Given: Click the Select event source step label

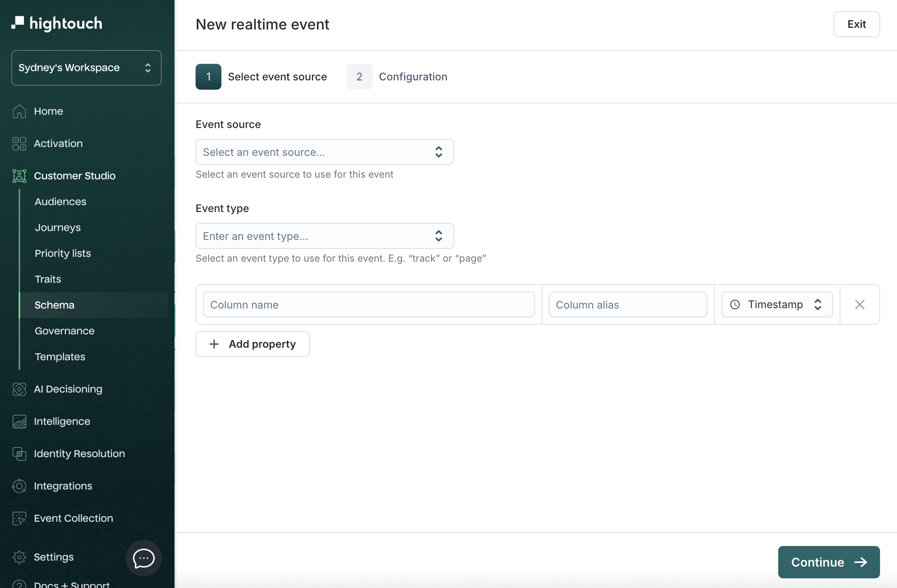Looking at the screenshot, I should click(277, 77).
